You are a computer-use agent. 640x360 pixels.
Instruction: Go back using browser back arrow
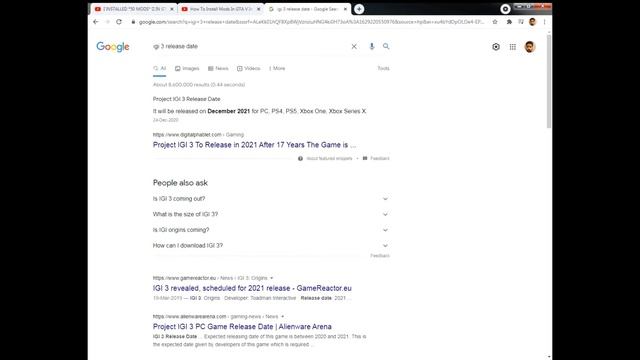96,22
